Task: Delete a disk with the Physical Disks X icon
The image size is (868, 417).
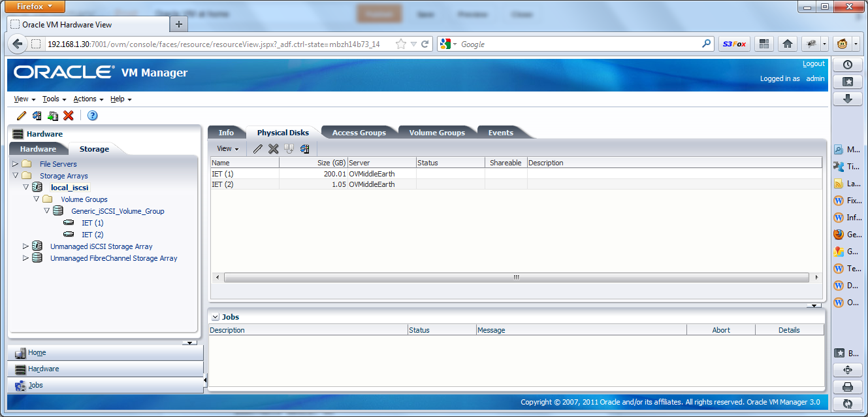Action: coord(273,148)
